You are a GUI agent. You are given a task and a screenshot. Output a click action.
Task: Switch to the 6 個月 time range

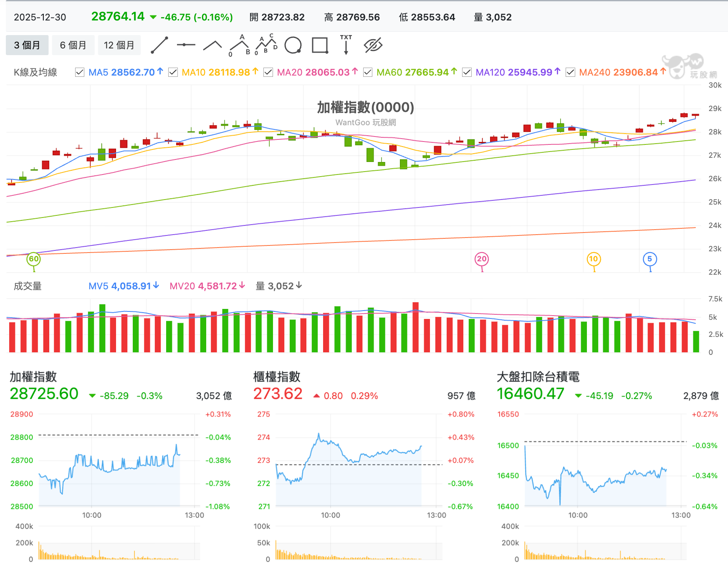[73, 45]
